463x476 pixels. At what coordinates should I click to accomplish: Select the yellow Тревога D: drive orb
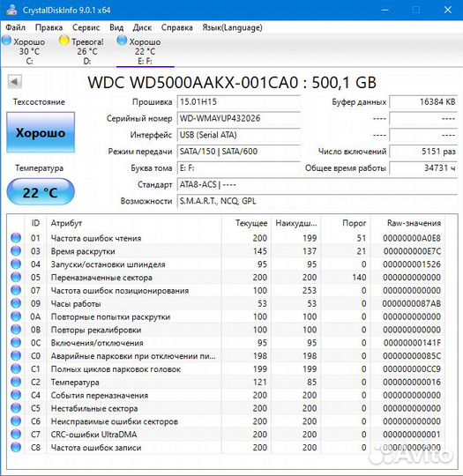(64, 40)
